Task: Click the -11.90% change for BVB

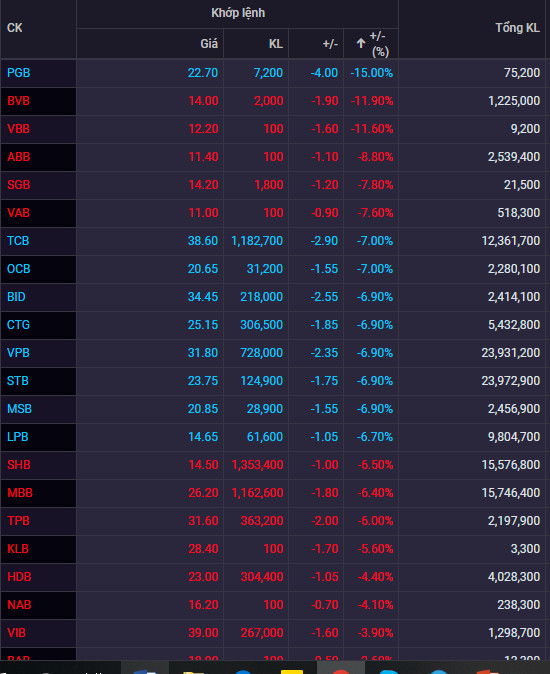Action: 372,101
